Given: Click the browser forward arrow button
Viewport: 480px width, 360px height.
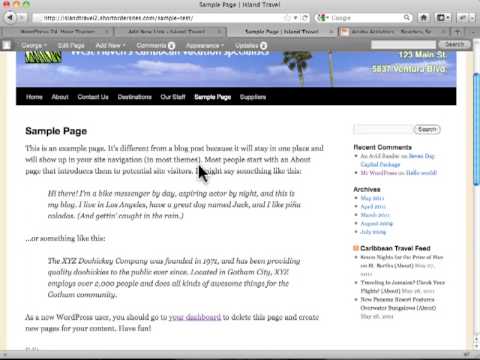Looking at the screenshot, I should point(22,17).
